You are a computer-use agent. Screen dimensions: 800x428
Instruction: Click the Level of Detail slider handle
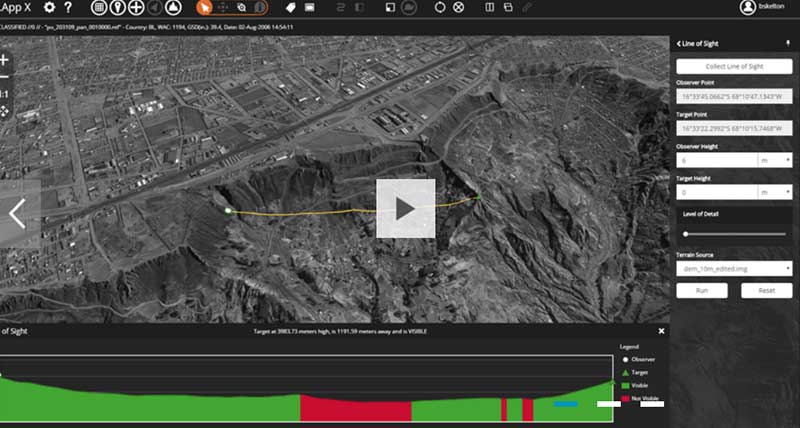pyautogui.click(x=686, y=233)
